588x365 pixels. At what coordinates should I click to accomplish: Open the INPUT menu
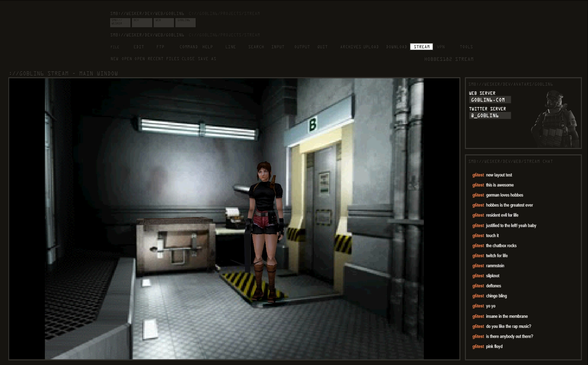[278, 47]
